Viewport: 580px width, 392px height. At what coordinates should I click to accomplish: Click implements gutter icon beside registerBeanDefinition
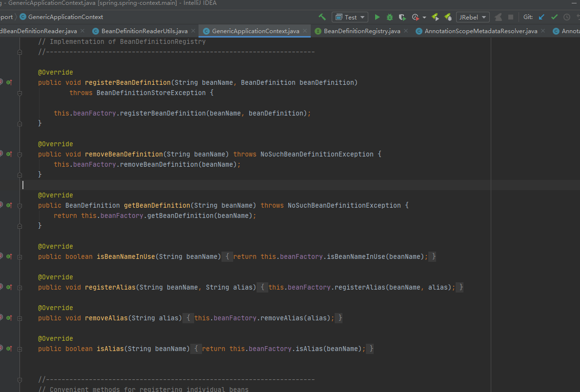click(x=9, y=82)
